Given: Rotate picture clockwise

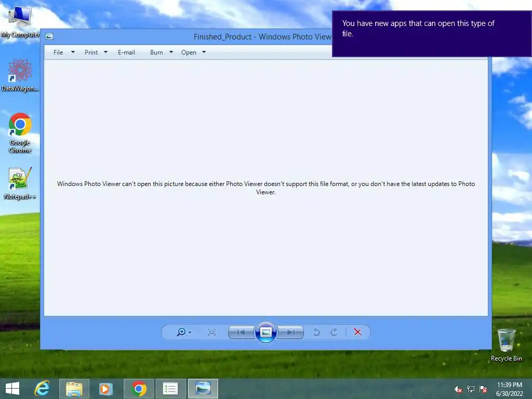Looking at the screenshot, I should (334, 332).
